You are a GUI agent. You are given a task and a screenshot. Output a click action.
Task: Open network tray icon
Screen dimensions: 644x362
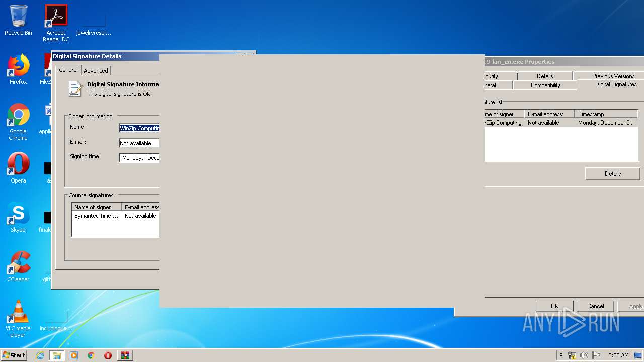(572, 355)
